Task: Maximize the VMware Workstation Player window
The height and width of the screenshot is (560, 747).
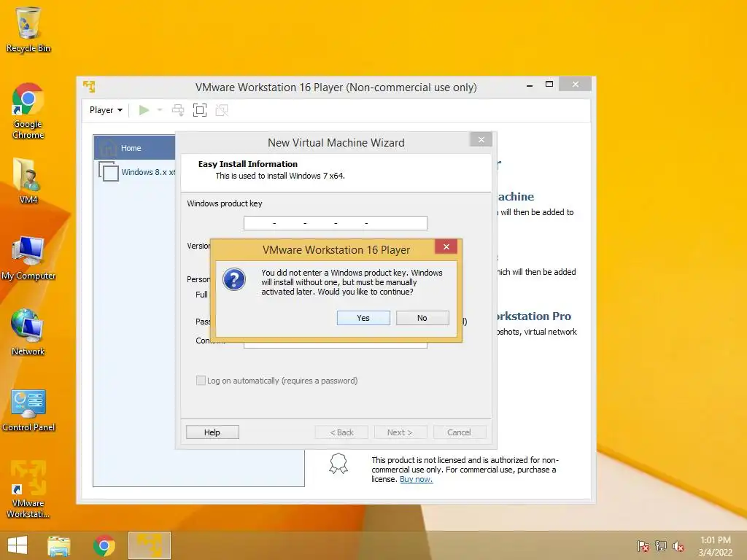Action: 549,85
